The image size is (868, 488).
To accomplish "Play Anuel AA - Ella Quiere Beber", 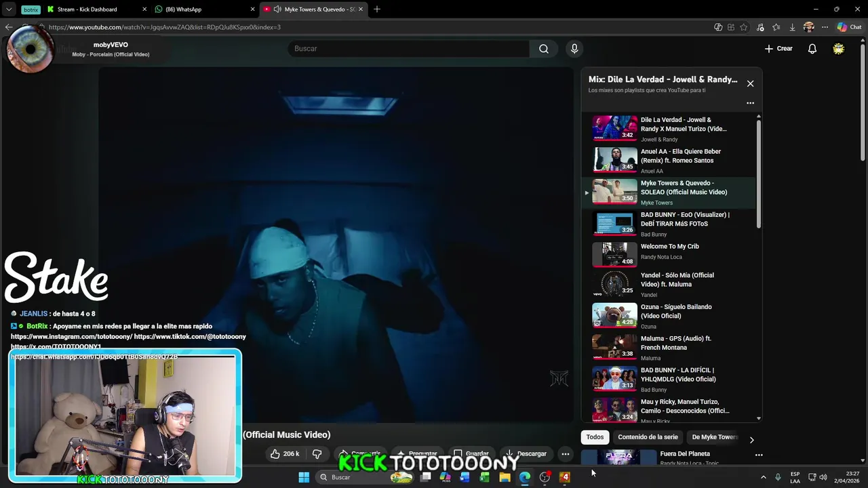I will tap(668, 161).
